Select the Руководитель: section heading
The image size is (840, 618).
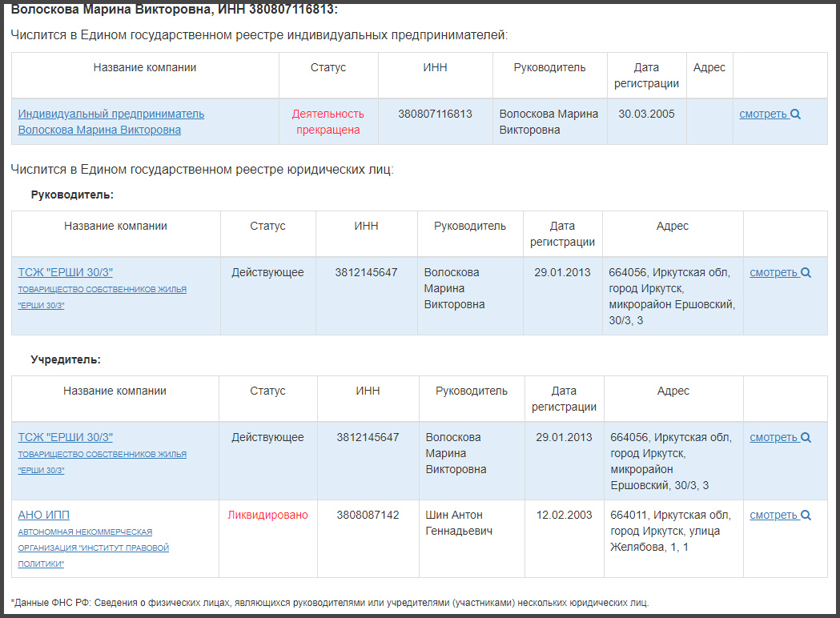[x=72, y=195]
